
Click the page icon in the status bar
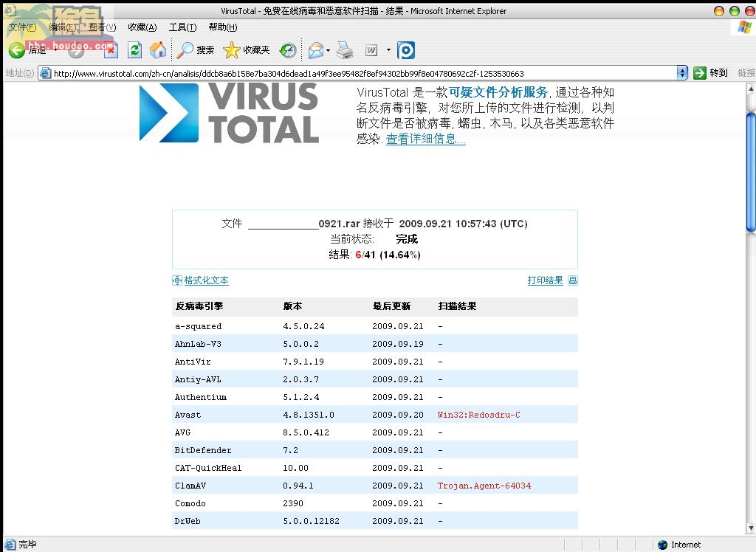click(x=10, y=545)
